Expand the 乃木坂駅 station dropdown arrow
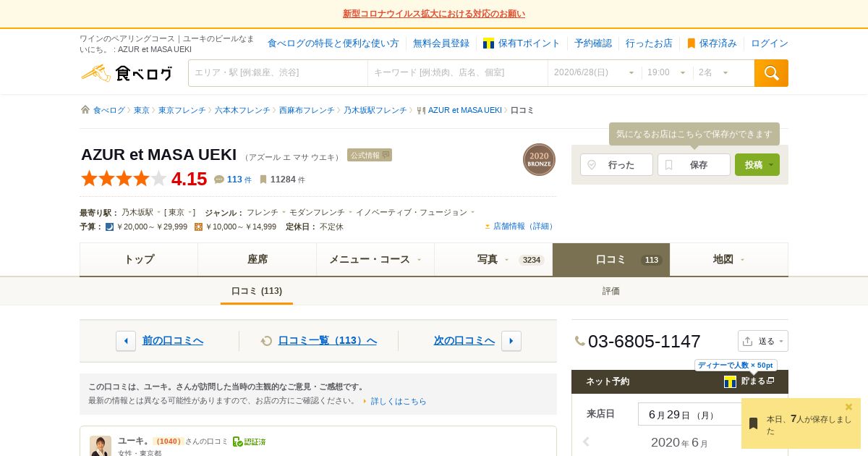The height and width of the screenshot is (456, 868). [159, 212]
